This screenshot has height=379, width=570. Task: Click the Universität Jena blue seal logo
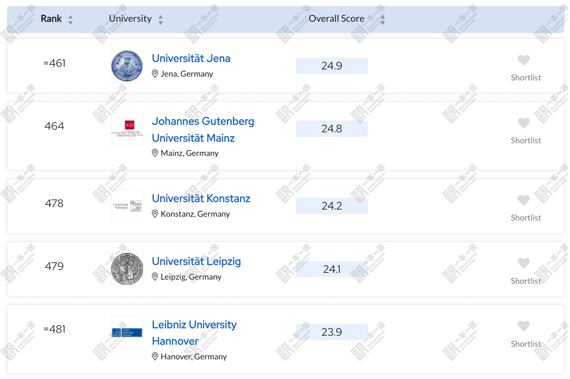coord(127,66)
